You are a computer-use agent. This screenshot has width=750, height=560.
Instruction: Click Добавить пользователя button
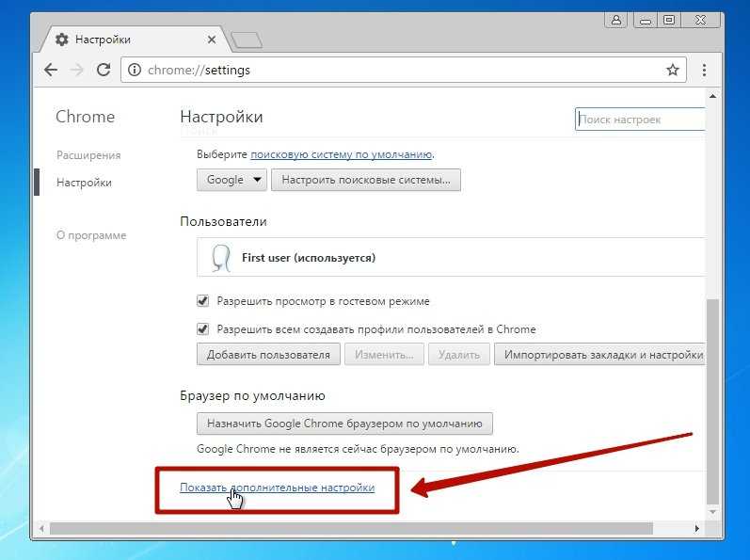point(268,355)
